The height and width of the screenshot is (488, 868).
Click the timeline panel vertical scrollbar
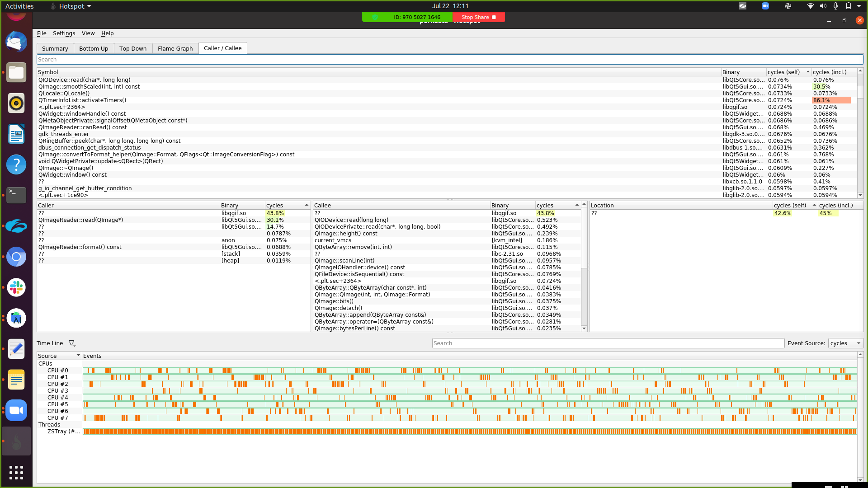pyautogui.click(x=860, y=418)
